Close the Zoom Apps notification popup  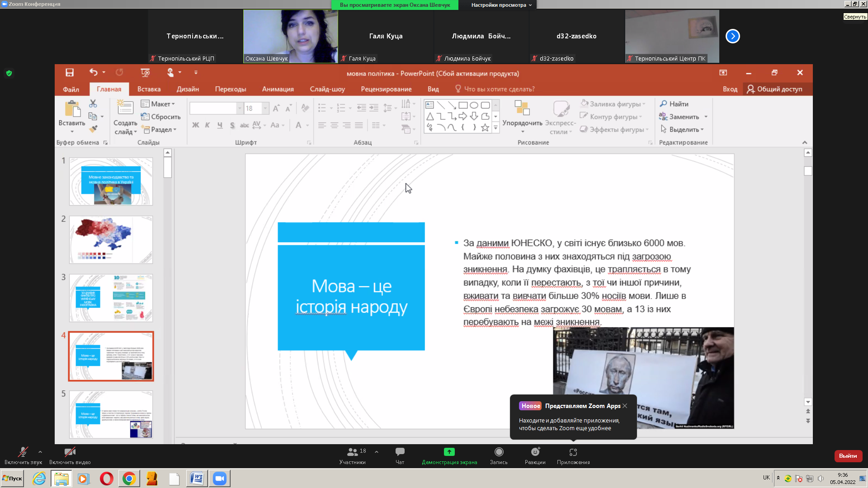pos(624,406)
